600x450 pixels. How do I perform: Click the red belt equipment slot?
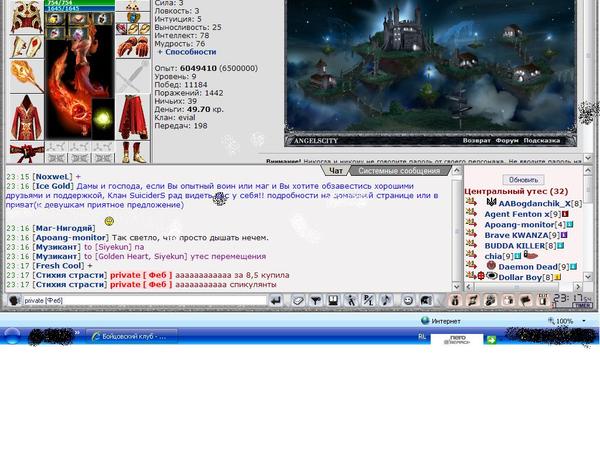[26, 153]
